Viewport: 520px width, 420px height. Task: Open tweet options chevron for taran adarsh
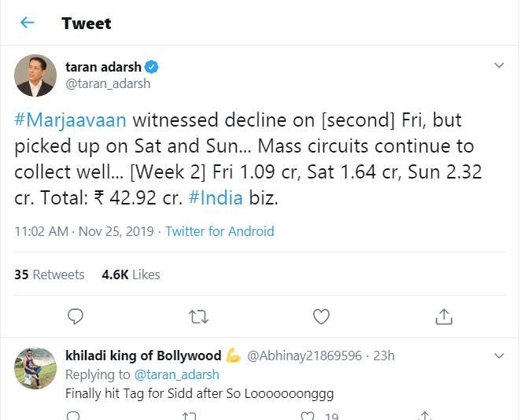[498, 66]
